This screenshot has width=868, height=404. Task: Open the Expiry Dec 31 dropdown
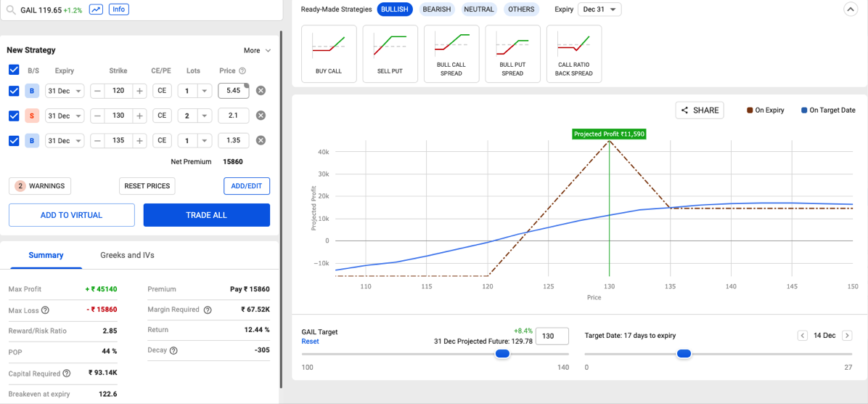(599, 9)
